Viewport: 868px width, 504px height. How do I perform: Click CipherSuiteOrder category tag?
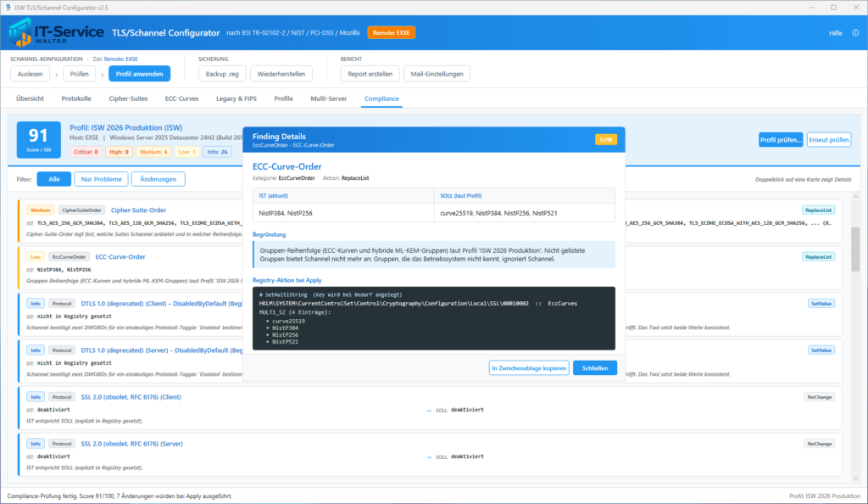coord(81,210)
